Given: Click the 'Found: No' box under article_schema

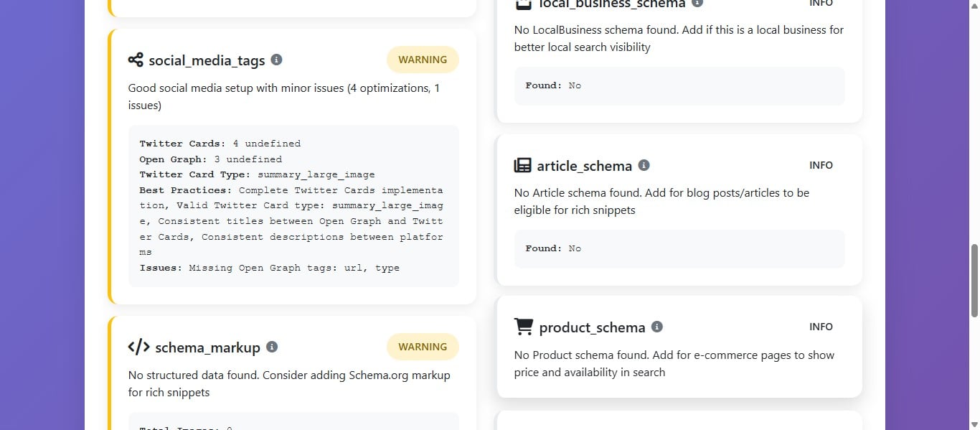Looking at the screenshot, I should click(679, 248).
